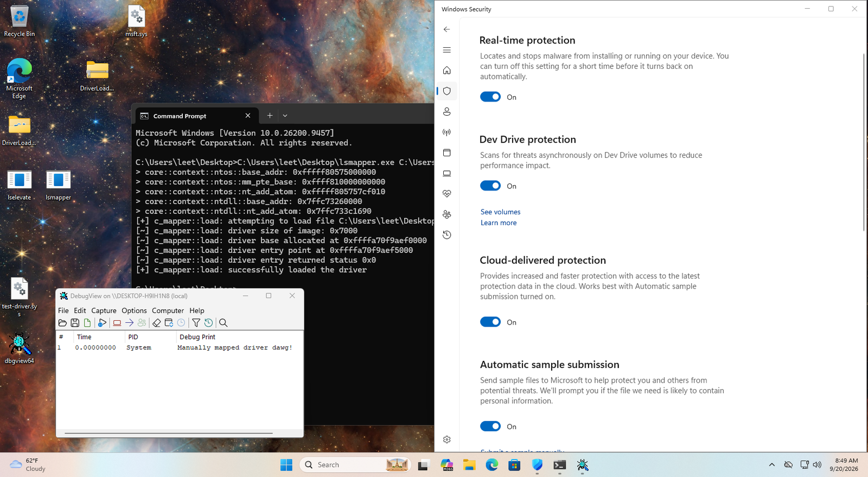Viewport: 868px width, 477px height.
Task: Follow the See volumes link
Action: point(500,212)
